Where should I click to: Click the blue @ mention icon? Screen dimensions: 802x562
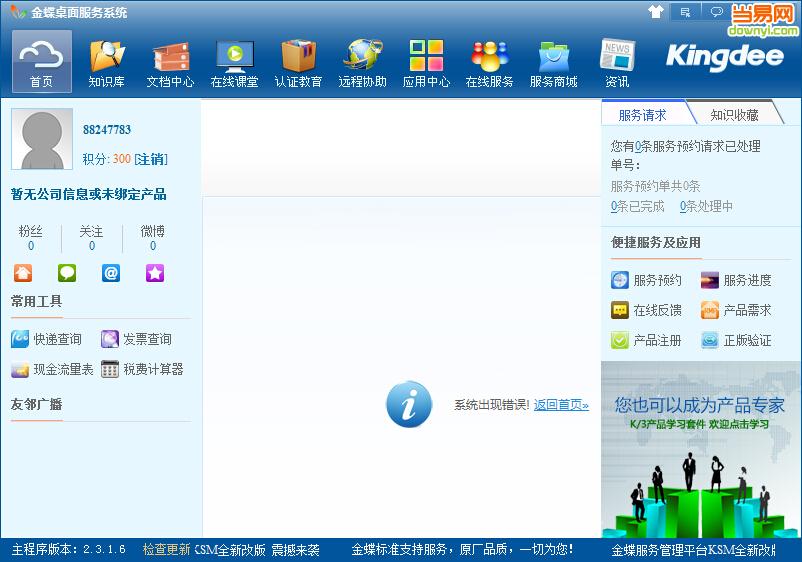[111, 273]
